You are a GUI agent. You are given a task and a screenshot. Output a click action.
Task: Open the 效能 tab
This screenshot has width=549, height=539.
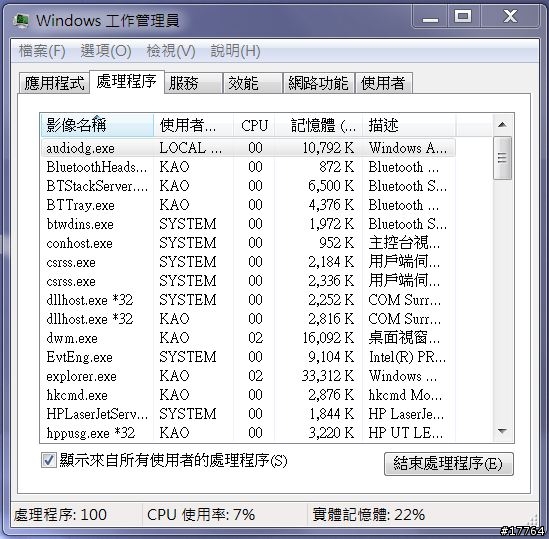pyautogui.click(x=253, y=83)
